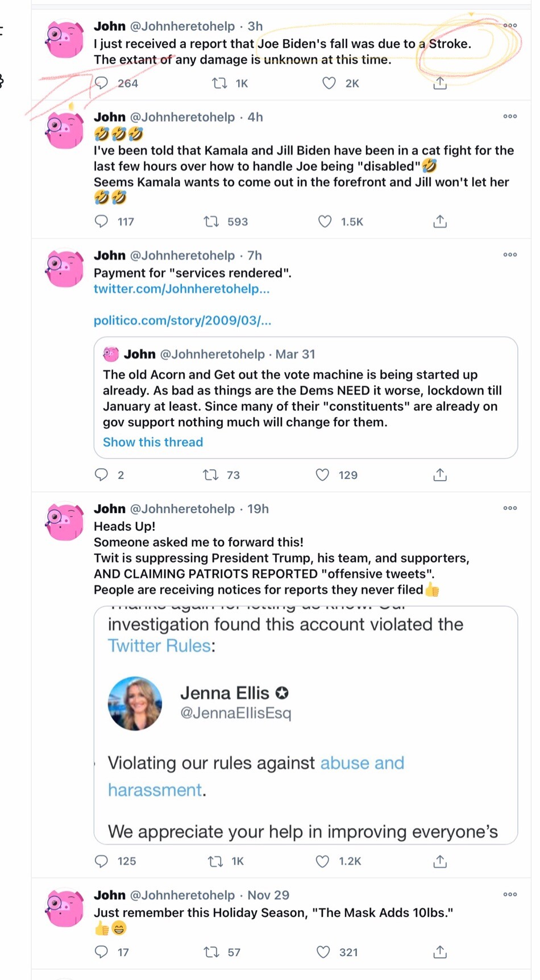The height and width of the screenshot is (980, 540).
Task: Reply to the Kamala and Jill tweet
Action: [x=101, y=222]
